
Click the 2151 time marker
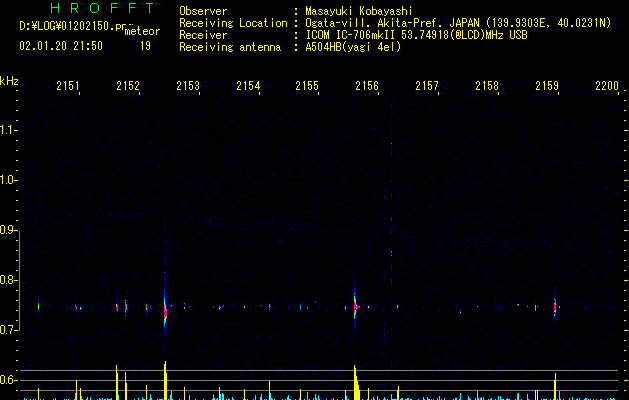[x=67, y=86]
